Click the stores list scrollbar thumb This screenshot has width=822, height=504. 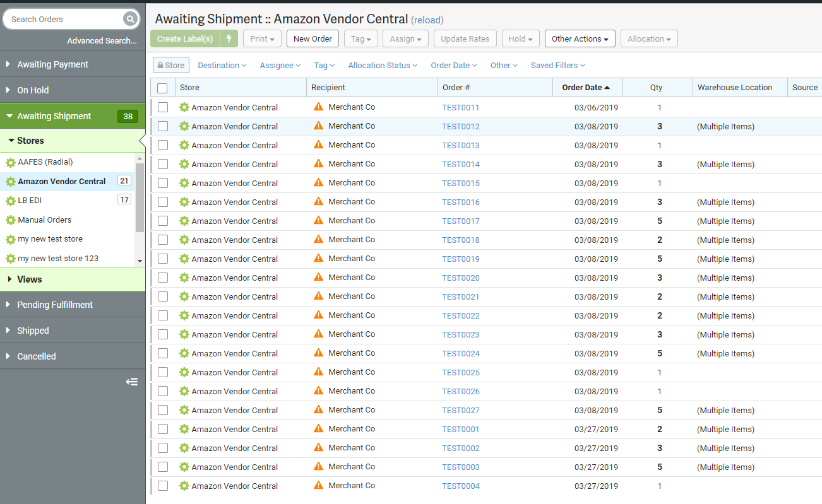(140, 197)
